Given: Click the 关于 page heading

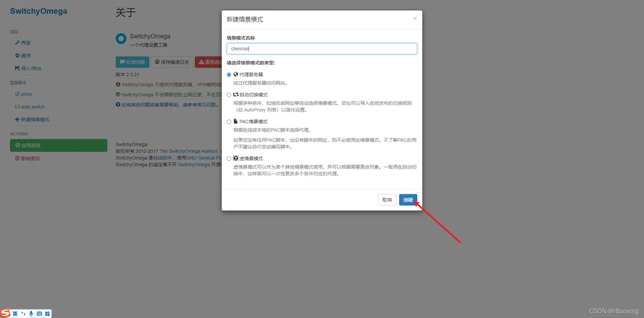Looking at the screenshot, I should (x=126, y=13).
